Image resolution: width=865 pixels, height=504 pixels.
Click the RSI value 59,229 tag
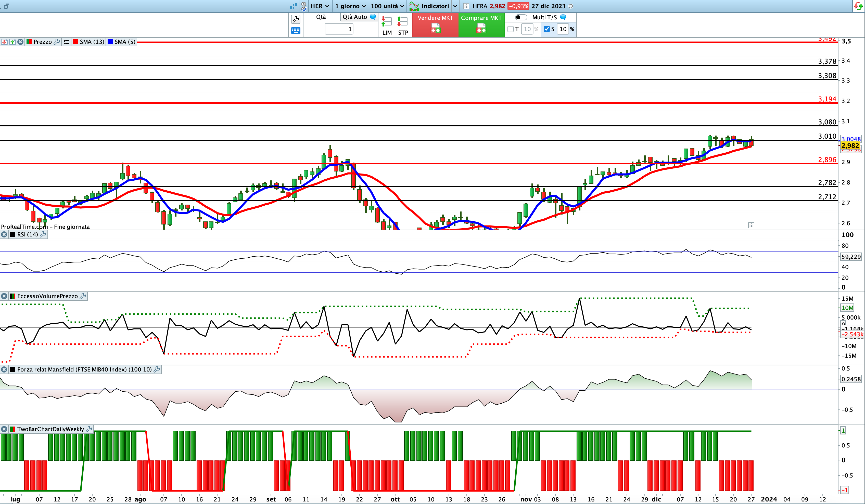click(x=851, y=257)
